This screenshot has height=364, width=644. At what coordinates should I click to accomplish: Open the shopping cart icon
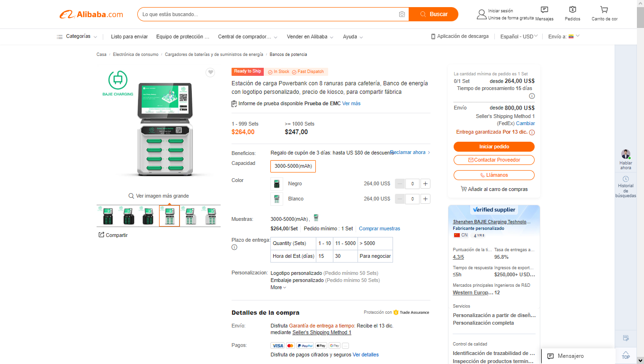tap(604, 10)
